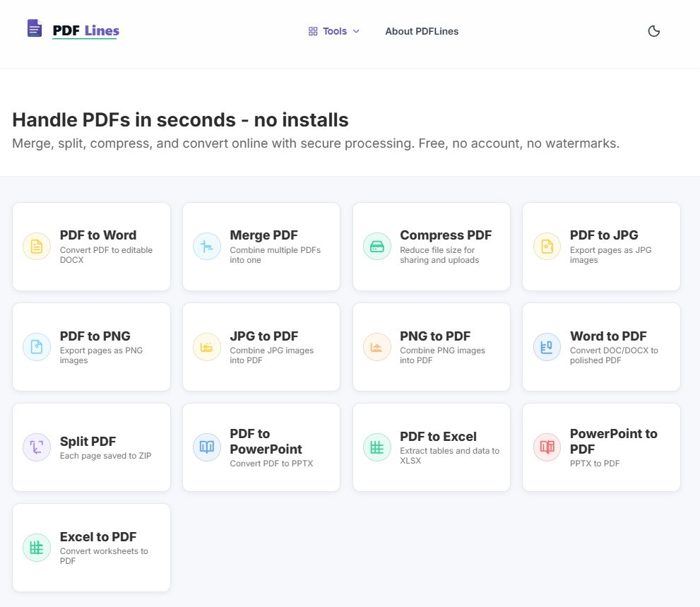
Task: Click the PNG to PDF icon
Action: (376, 347)
